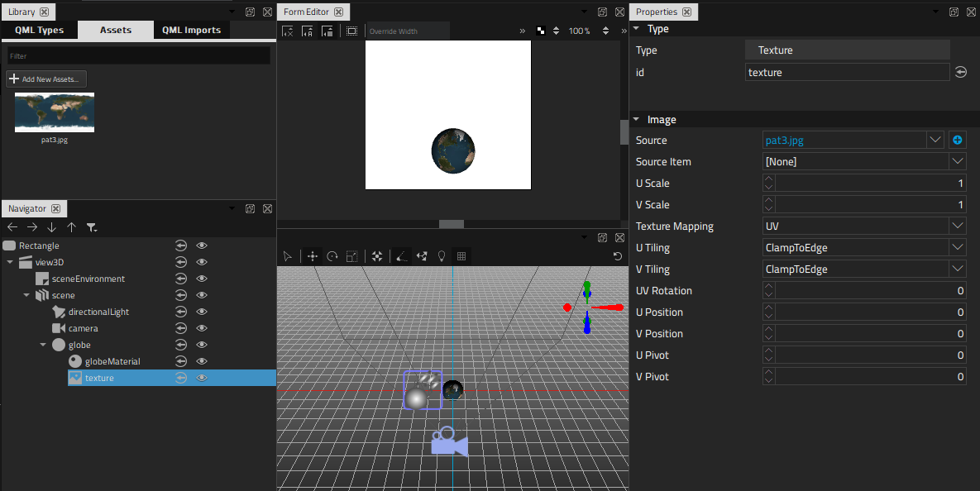Select the Scale tool in the 3D view
Viewport: 980px width, 491px height.
pyautogui.click(x=351, y=256)
